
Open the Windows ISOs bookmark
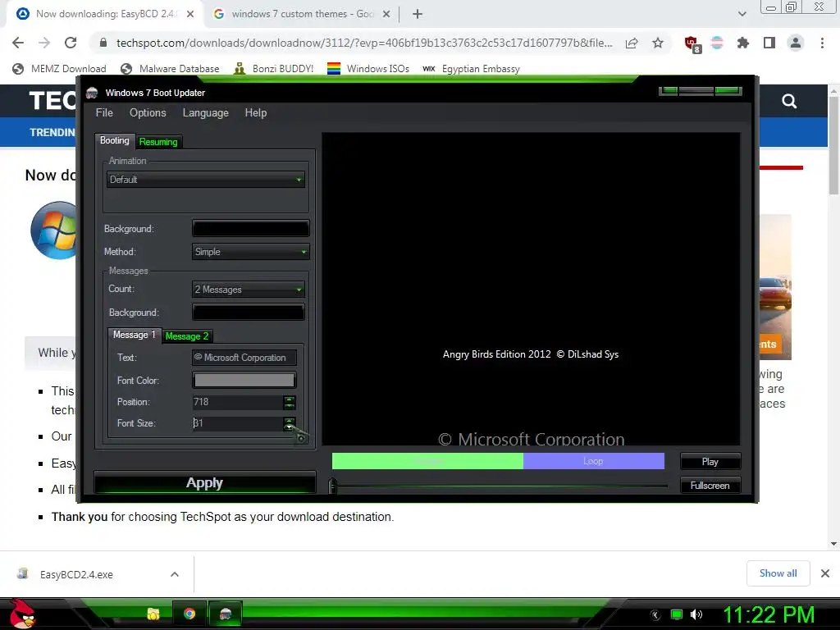pos(368,69)
